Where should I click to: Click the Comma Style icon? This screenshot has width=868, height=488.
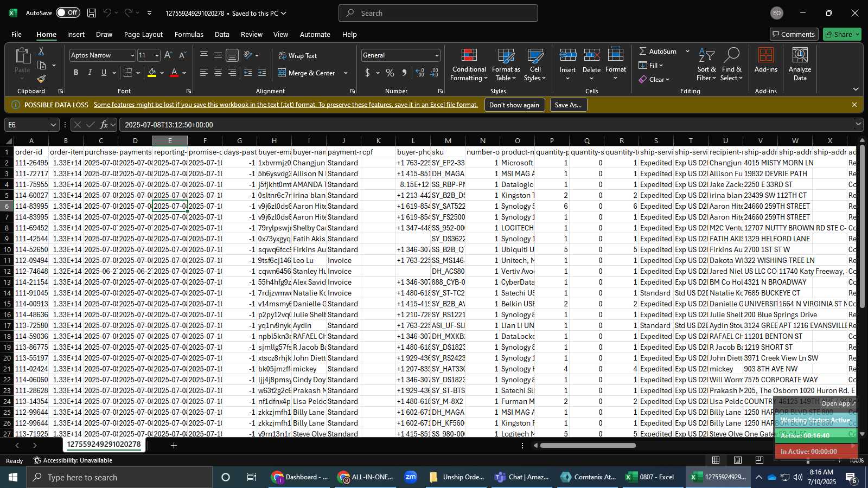pos(404,73)
